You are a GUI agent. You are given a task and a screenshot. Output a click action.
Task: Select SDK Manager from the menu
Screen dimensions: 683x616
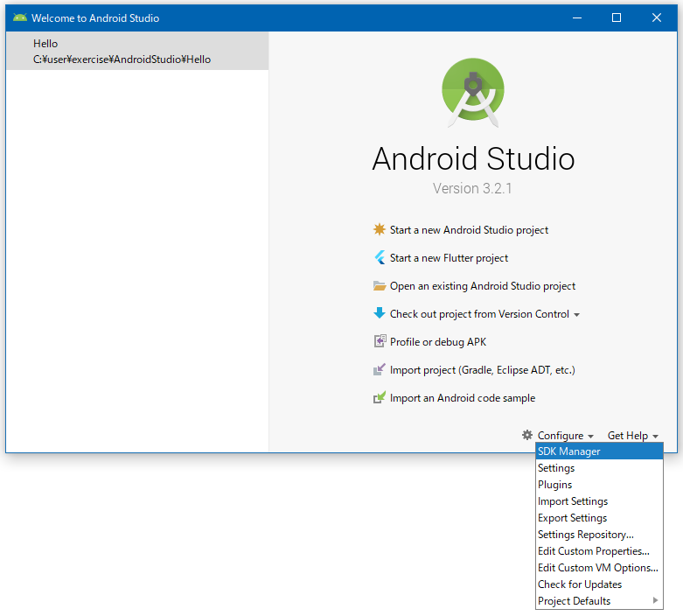point(599,451)
